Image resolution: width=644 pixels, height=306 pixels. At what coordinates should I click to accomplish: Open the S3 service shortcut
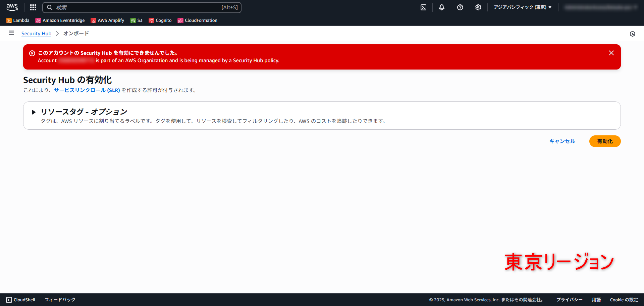click(137, 20)
